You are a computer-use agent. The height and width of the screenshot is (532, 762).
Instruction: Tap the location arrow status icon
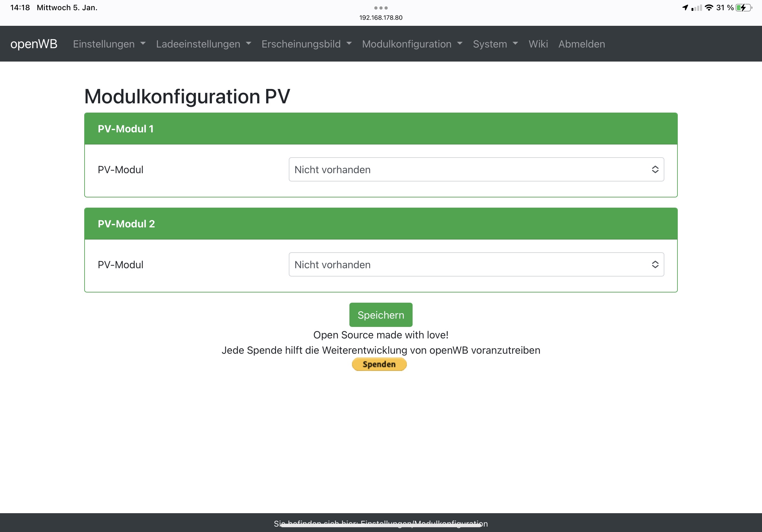click(685, 8)
